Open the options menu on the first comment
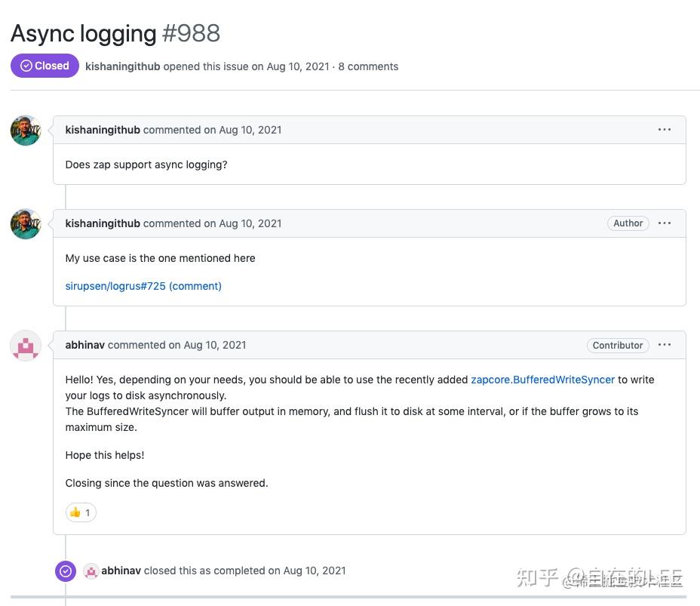 click(665, 129)
